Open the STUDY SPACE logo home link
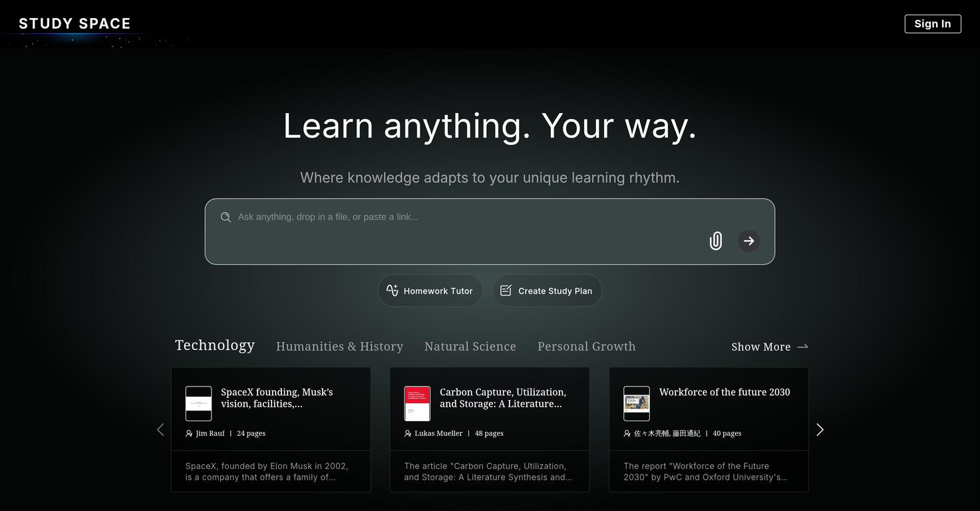This screenshot has height=511, width=980. point(75,24)
